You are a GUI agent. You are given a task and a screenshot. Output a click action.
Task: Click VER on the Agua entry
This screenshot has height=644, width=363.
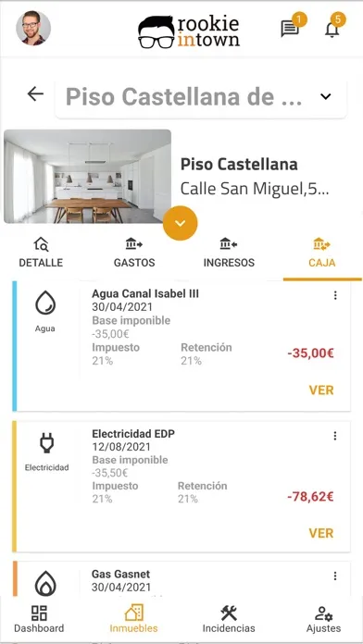321,390
